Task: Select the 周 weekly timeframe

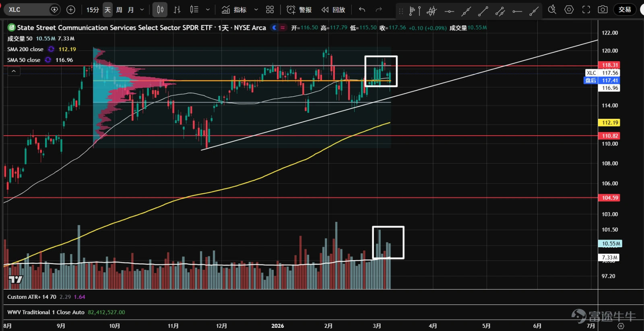Action: click(x=119, y=10)
